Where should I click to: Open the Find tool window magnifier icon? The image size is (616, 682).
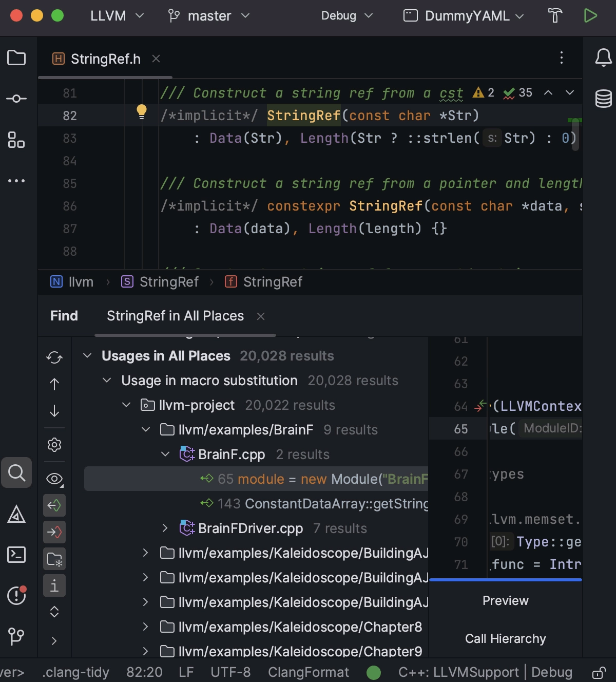click(x=16, y=472)
